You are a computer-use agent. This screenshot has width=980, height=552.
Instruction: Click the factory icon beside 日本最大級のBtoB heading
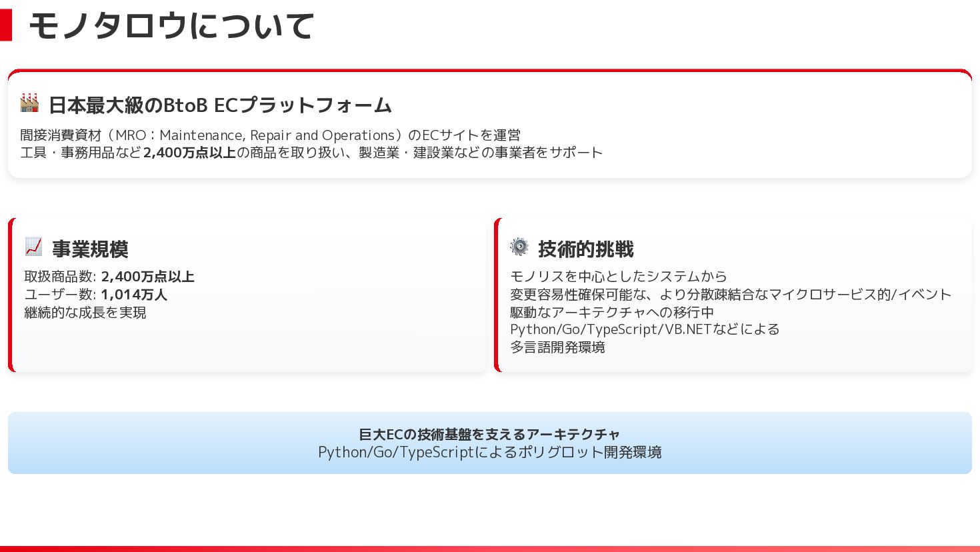(x=29, y=103)
